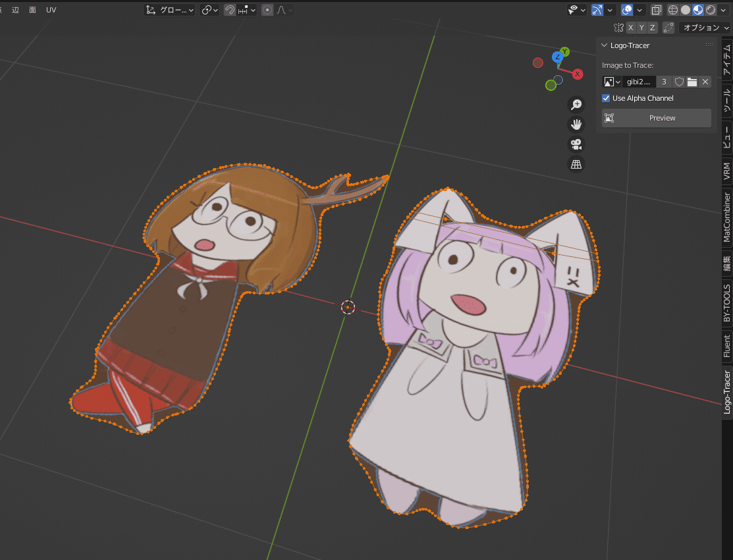This screenshot has width=733, height=560.
Task: Open the pivot point dropdown
Action: click(210, 10)
